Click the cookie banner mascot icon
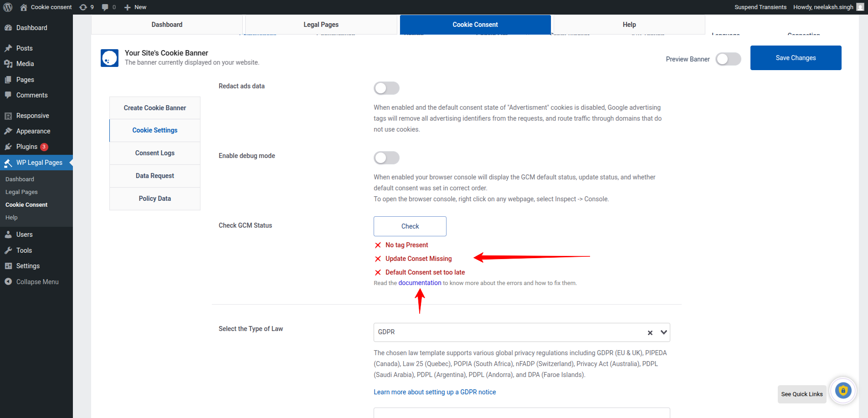Screen dimensions: 868x418 109,58
